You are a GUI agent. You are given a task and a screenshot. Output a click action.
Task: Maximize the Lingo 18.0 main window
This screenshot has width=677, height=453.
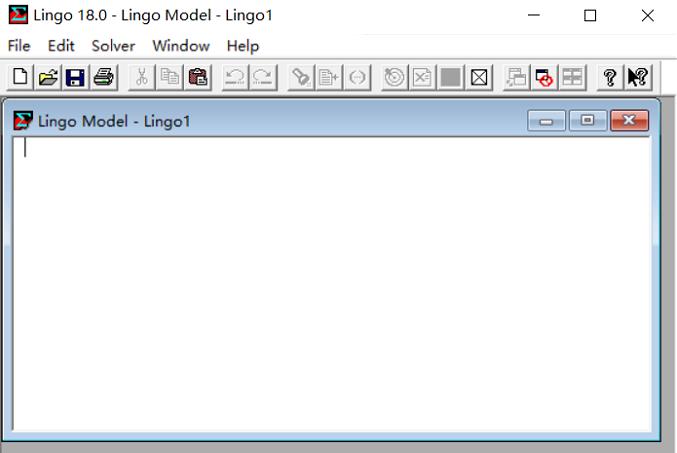click(590, 16)
